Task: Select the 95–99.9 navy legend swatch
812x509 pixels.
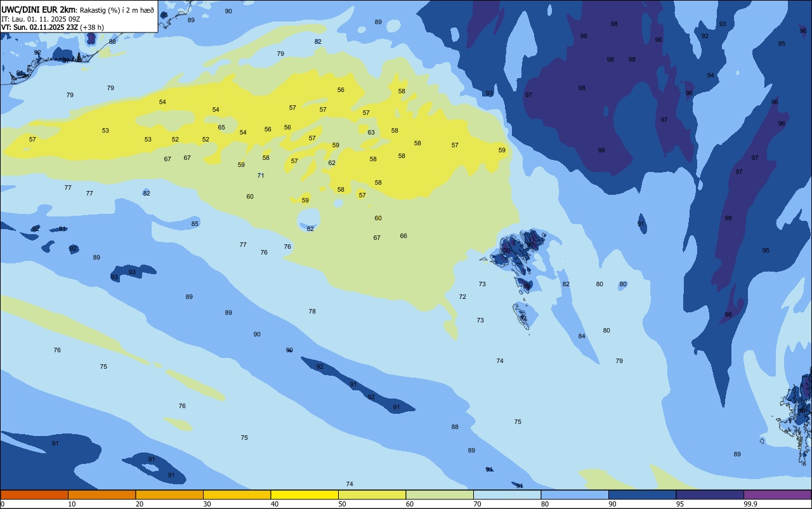Action: [710, 494]
